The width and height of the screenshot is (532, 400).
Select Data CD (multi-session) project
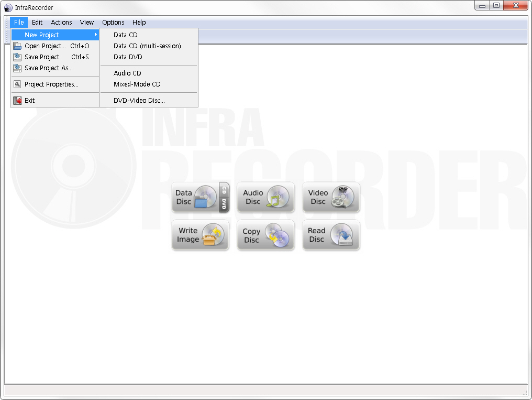click(x=149, y=46)
